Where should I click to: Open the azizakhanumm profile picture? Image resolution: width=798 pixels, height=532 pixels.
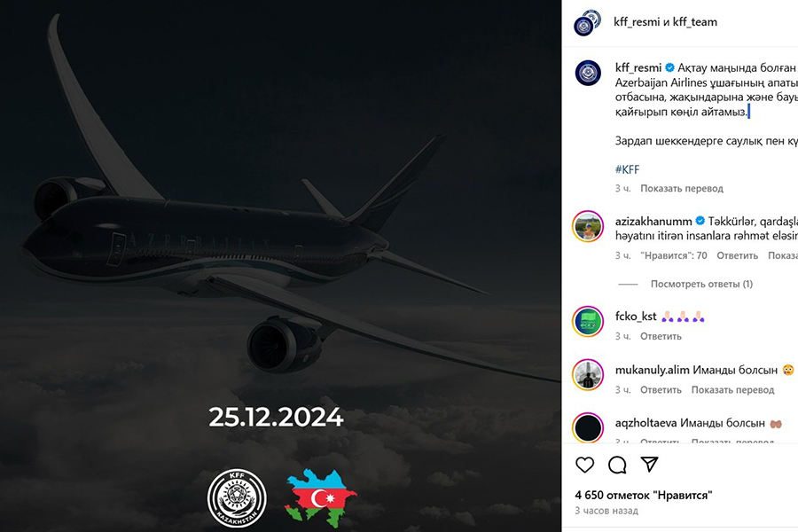pos(588,226)
